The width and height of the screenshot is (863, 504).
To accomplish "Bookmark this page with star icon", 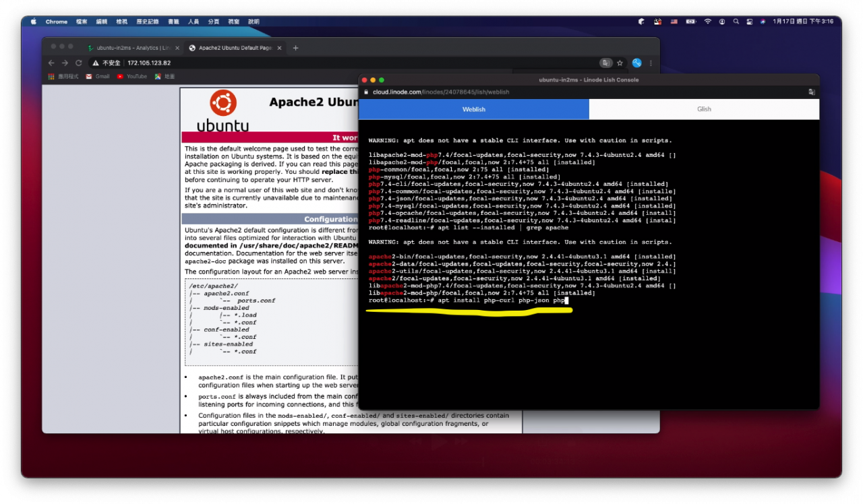I will coord(620,63).
